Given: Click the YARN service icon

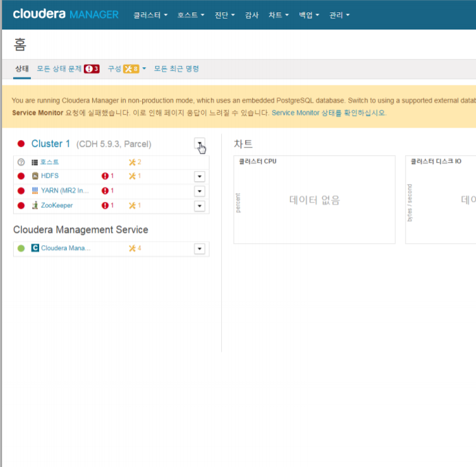Looking at the screenshot, I should [x=35, y=190].
